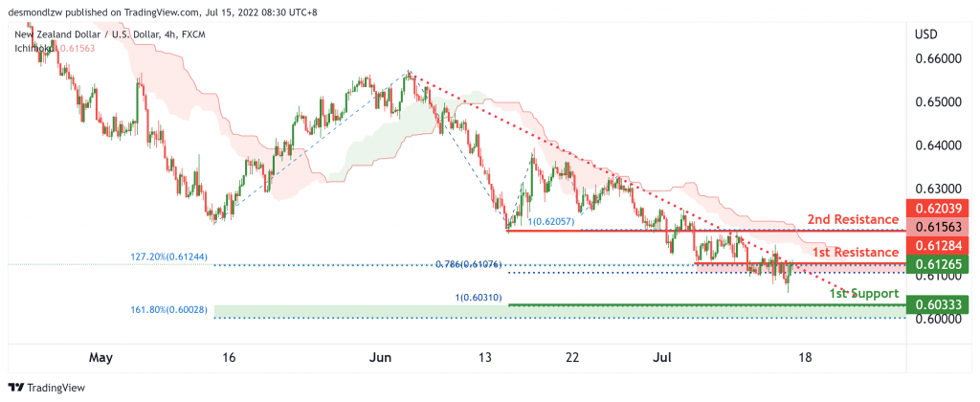Select the 161.80%(0.60028) Fibonacci label

pos(168,309)
